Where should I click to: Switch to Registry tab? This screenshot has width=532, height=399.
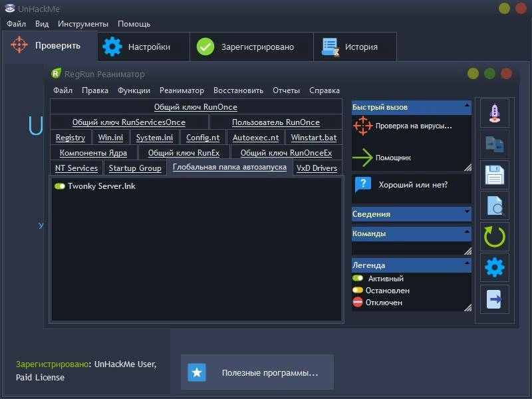point(70,138)
